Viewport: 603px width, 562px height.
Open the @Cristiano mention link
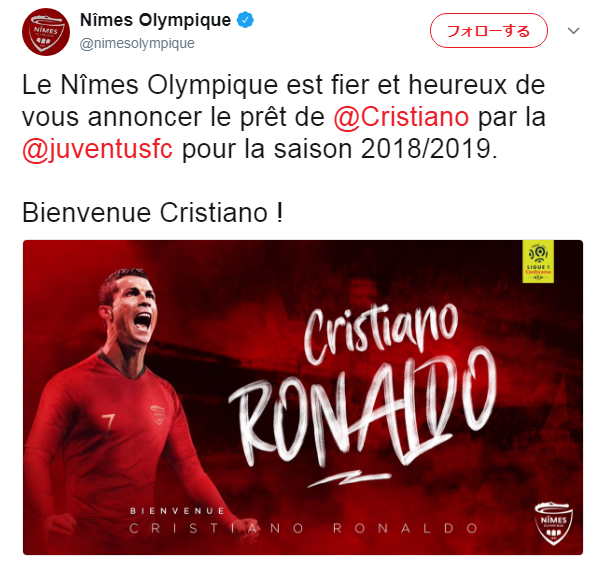coord(401,117)
